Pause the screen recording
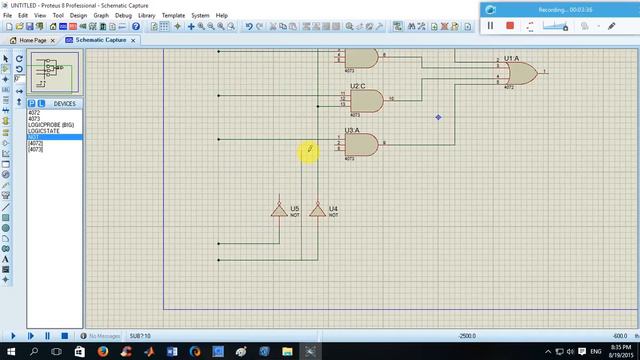 click(x=490, y=26)
